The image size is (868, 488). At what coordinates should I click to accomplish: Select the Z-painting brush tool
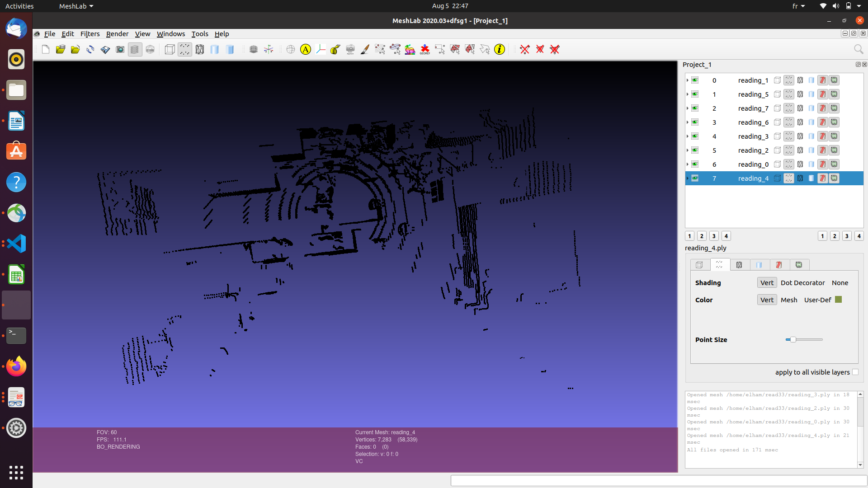tap(364, 49)
